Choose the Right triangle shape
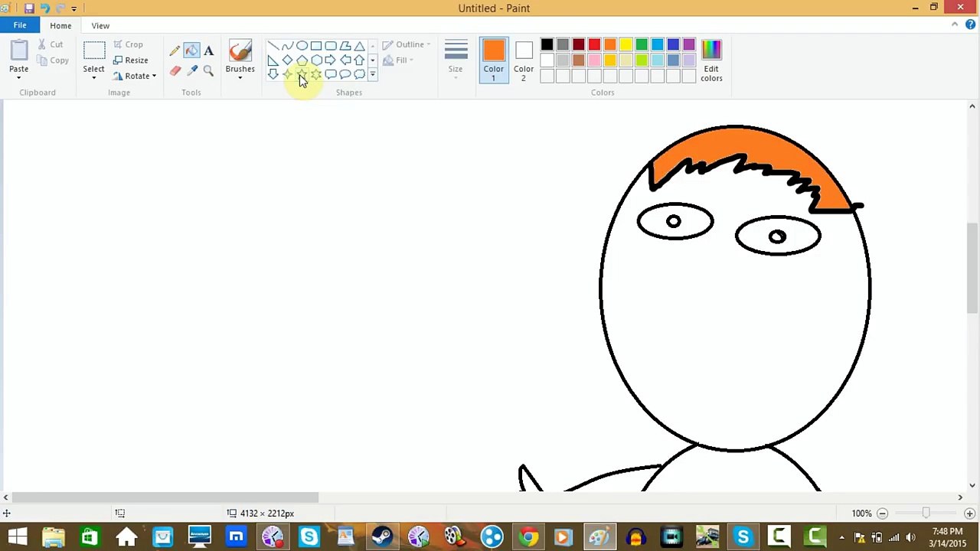 (273, 60)
